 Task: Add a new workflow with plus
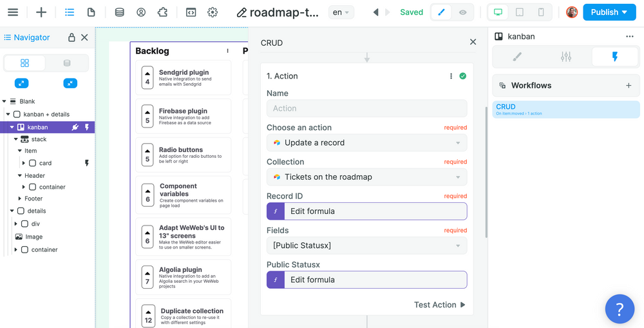(x=629, y=85)
